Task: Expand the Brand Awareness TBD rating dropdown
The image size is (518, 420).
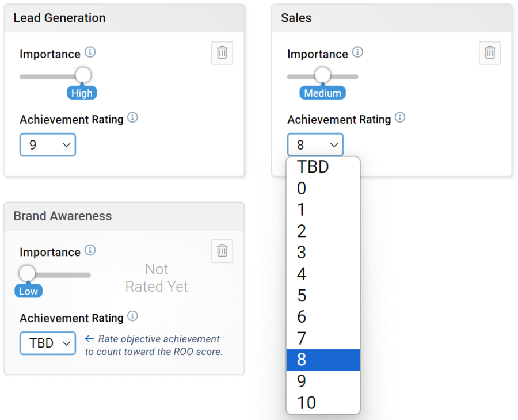Action: [48, 343]
